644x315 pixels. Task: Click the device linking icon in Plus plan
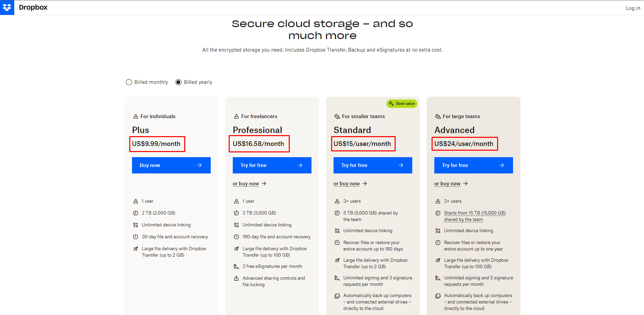[135, 225]
